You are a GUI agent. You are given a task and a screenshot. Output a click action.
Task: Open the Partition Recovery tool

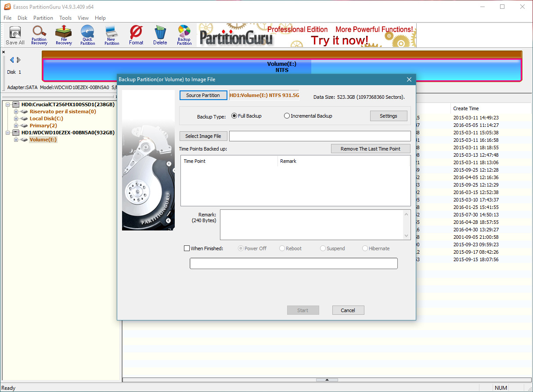(x=39, y=35)
